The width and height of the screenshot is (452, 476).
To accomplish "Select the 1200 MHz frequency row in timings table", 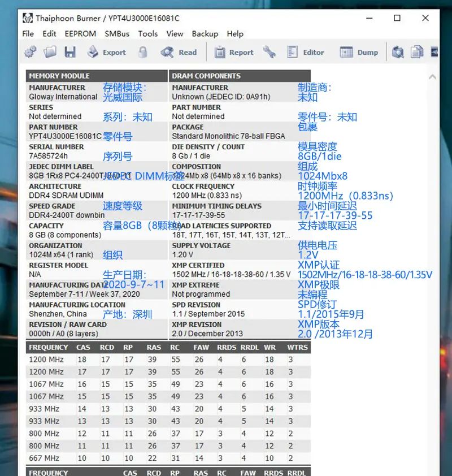I will [47, 359].
